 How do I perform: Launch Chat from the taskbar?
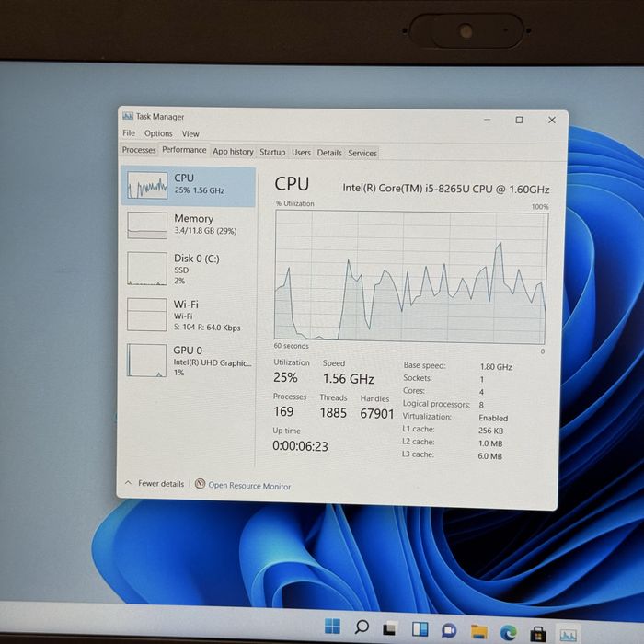click(449, 630)
